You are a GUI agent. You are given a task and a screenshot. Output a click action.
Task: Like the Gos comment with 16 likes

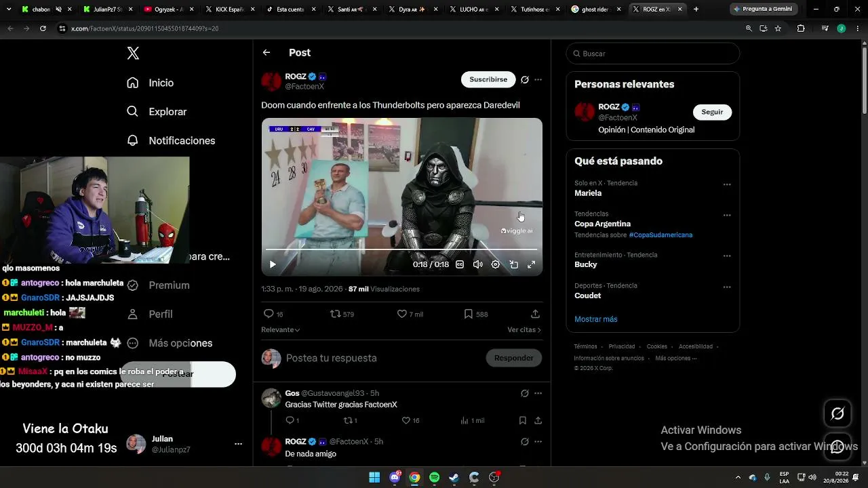(410, 420)
